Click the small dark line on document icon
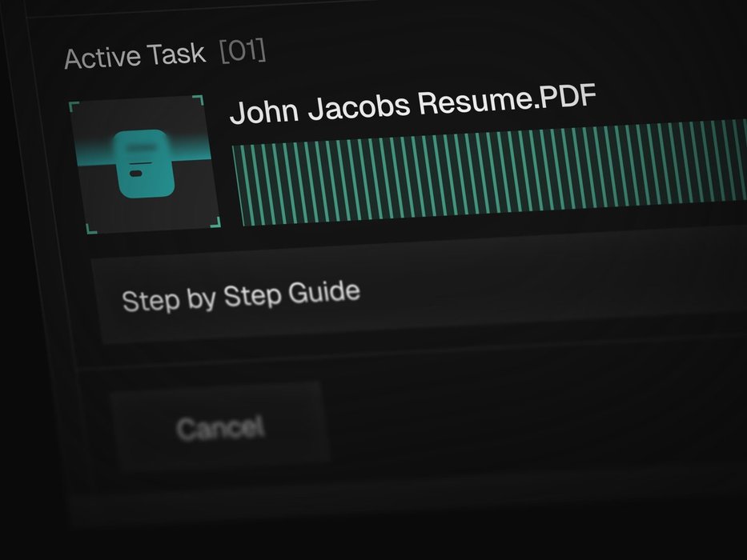 (136, 171)
